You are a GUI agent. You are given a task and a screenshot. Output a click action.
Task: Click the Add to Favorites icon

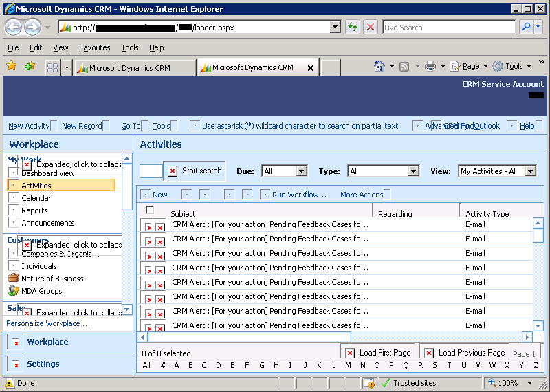coord(30,65)
